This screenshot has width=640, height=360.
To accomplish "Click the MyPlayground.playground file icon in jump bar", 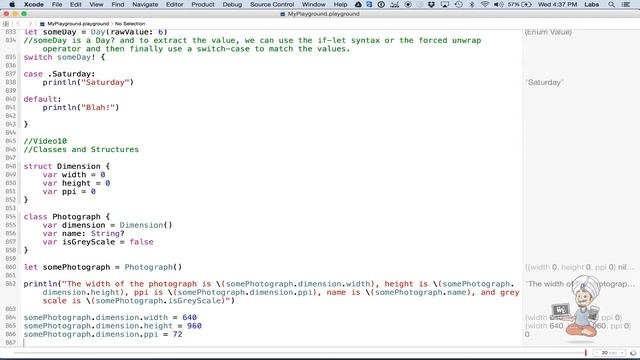I will 42,24.
